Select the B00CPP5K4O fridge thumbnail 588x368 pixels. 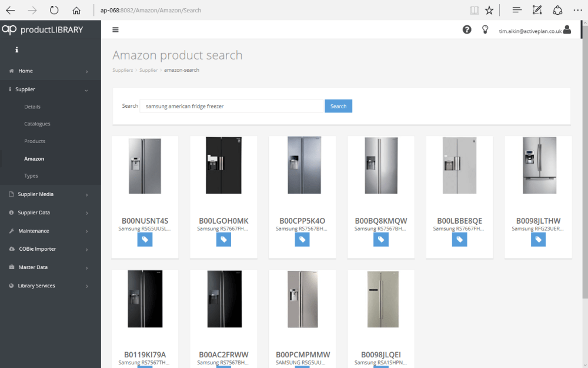pyautogui.click(x=302, y=165)
